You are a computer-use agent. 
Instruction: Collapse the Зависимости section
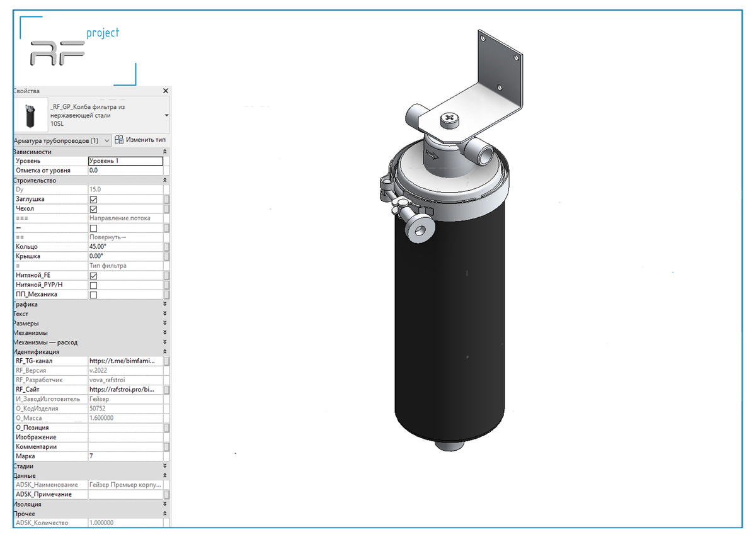[x=165, y=152]
